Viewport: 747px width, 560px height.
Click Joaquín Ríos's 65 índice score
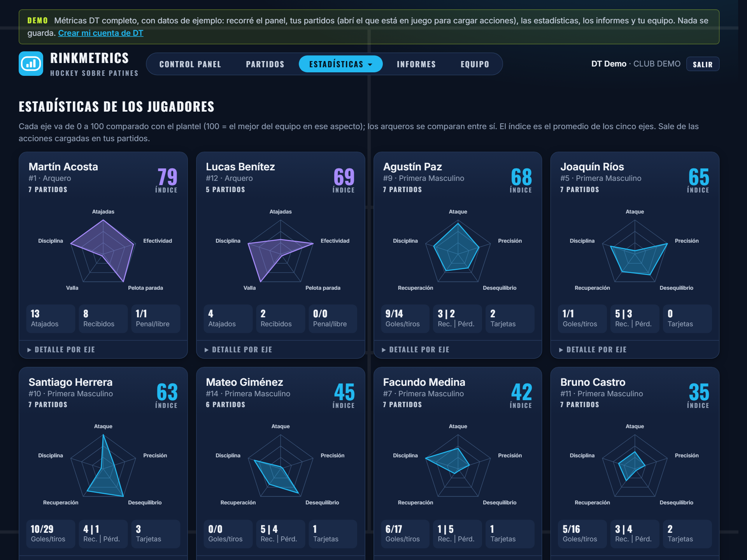[699, 177]
